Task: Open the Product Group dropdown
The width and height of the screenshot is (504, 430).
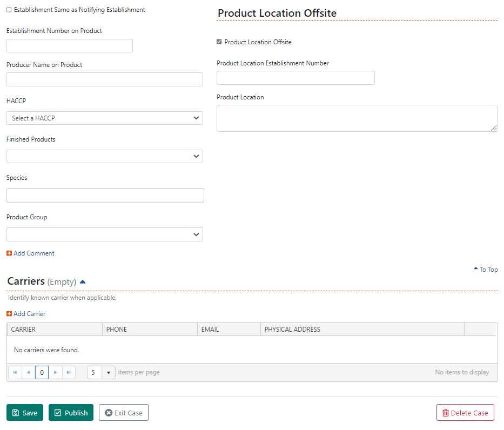Action: coord(105,234)
